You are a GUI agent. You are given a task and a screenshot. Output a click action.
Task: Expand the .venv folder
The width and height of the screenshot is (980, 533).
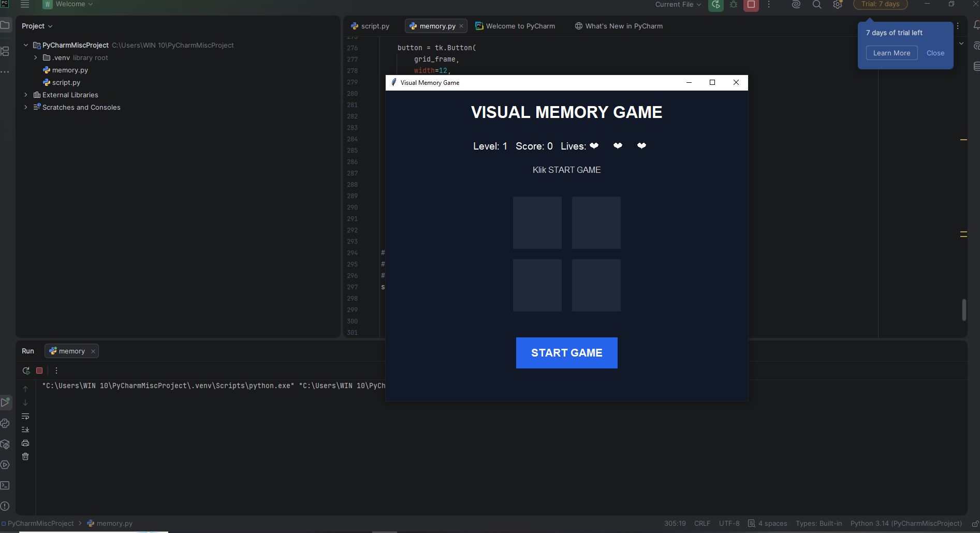coord(35,57)
